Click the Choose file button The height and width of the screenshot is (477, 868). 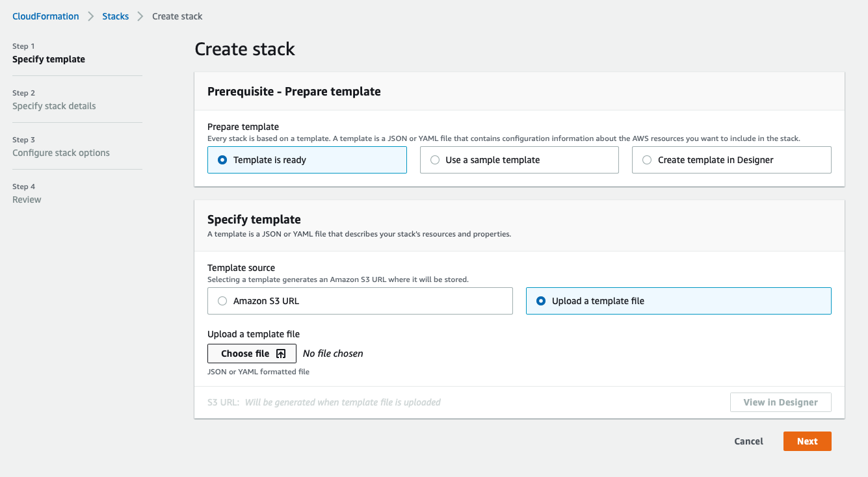click(x=252, y=354)
